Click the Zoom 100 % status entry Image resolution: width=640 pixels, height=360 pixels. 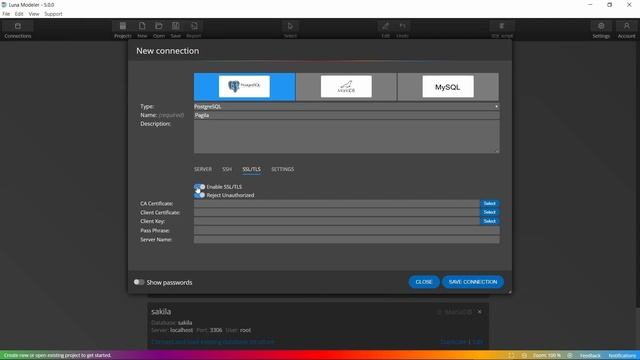[547, 356]
